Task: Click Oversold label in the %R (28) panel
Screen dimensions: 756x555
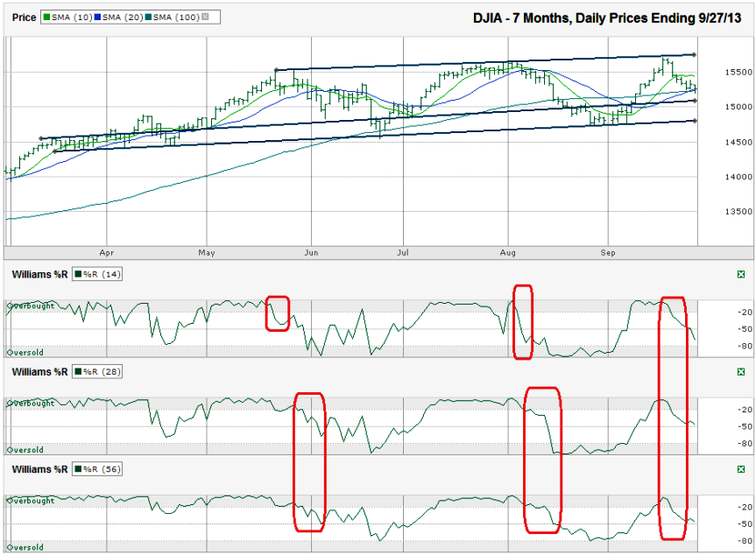Action: click(x=25, y=450)
